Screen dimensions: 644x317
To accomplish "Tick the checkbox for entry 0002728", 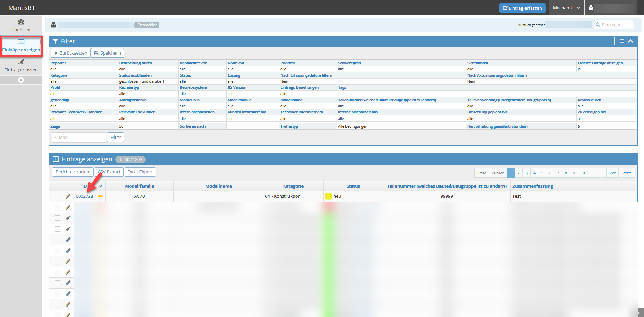I will (x=58, y=196).
